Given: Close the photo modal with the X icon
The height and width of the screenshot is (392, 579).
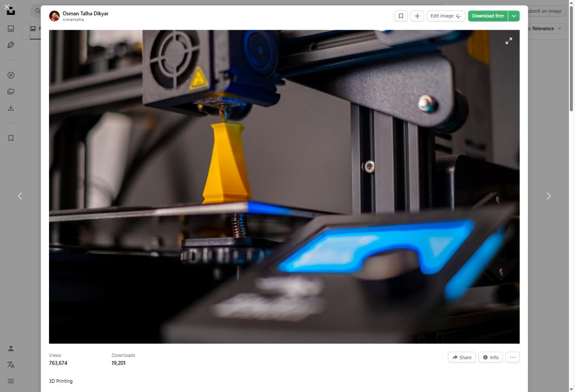Looking at the screenshot, I should tap(7, 7).
